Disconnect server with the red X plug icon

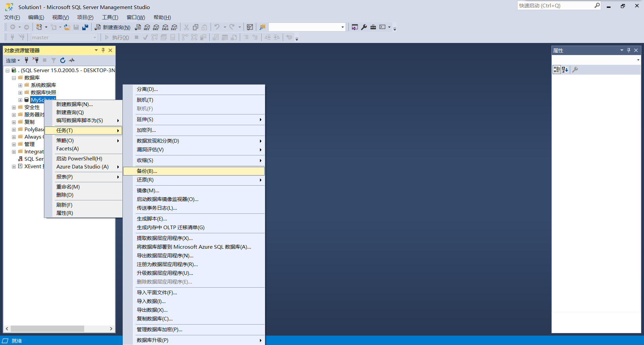pyautogui.click(x=36, y=60)
